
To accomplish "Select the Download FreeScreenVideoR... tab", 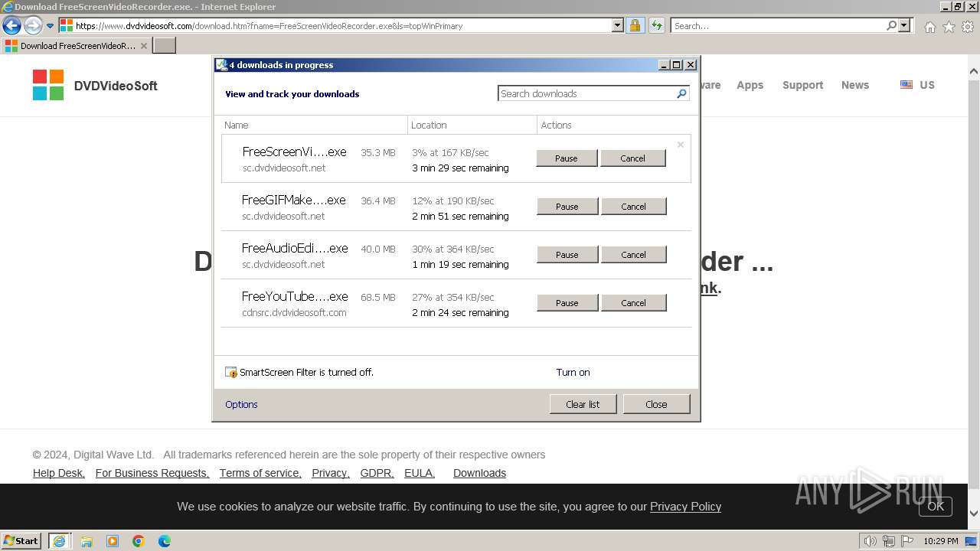I will click(x=76, y=45).
